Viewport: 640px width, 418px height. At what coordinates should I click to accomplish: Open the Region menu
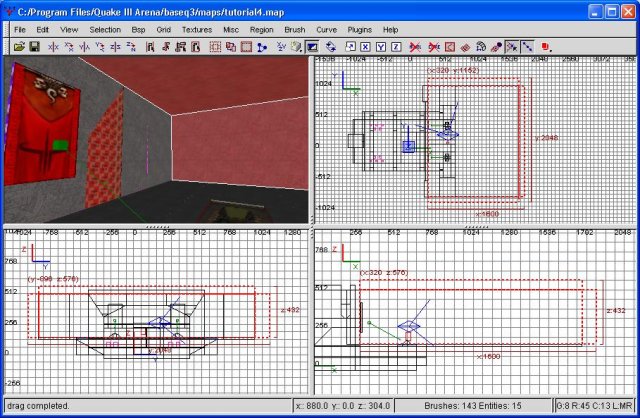point(262,30)
